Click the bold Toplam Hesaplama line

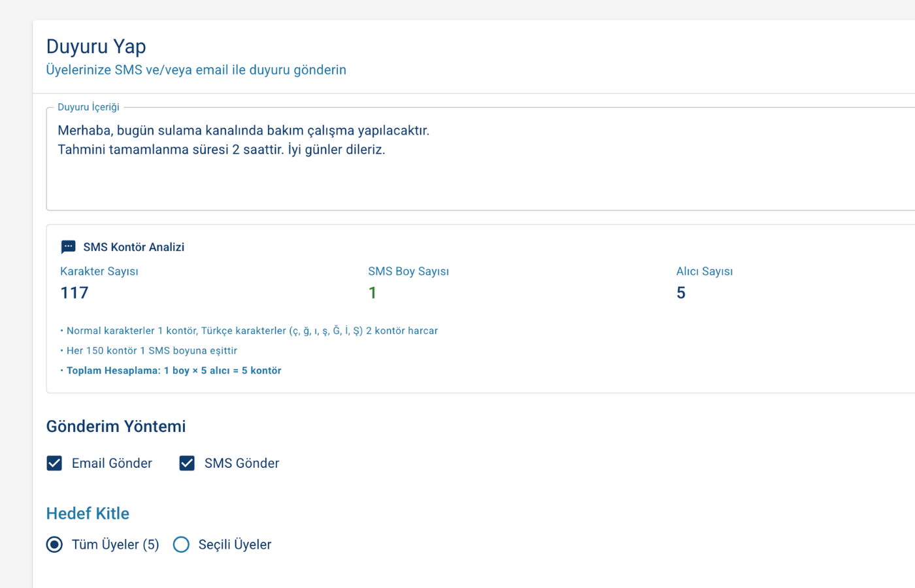pos(174,370)
